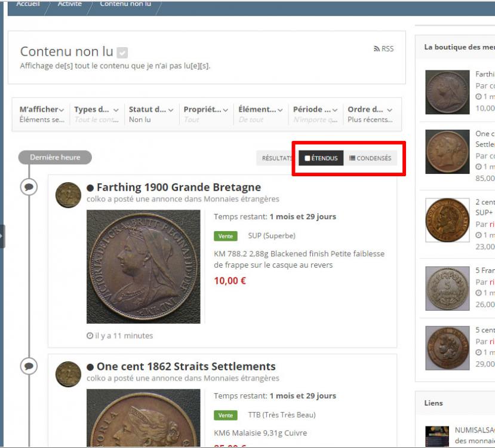
Task: Click 'TTB (Très Très Beau)' condition text
Action: (282, 415)
